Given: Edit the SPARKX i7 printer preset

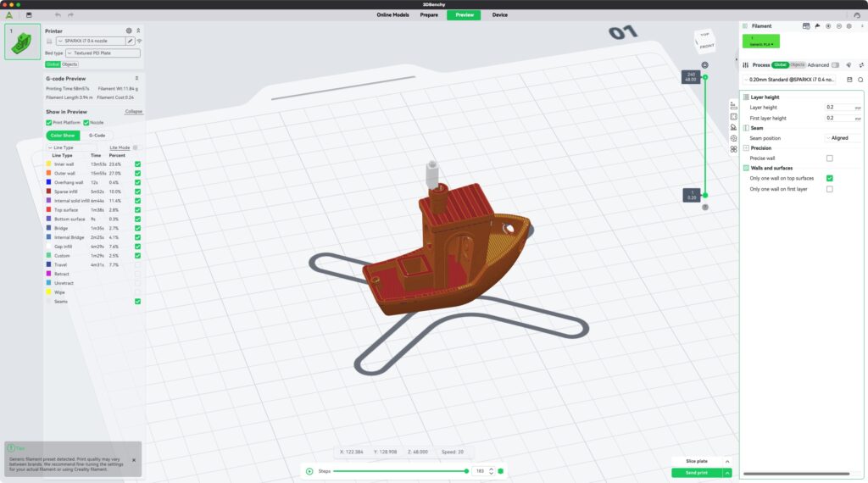Looking at the screenshot, I should point(131,41).
